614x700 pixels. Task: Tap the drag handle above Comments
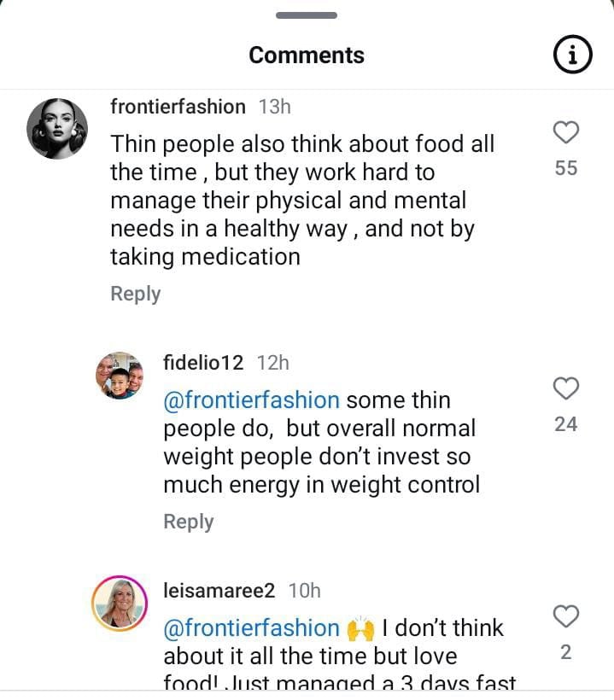[x=307, y=15]
